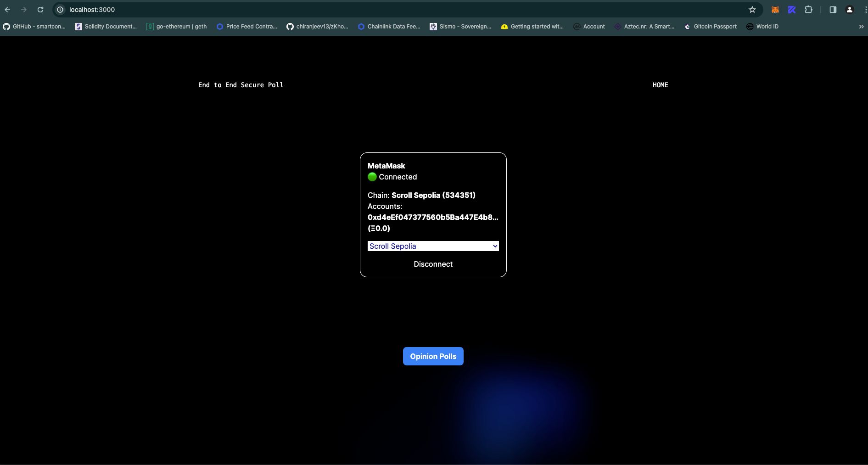Image resolution: width=868 pixels, height=465 pixels.
Task: Click the account address 0xd4eEf047377560b5Ba447E4b8…
Action: click(433, 217)
